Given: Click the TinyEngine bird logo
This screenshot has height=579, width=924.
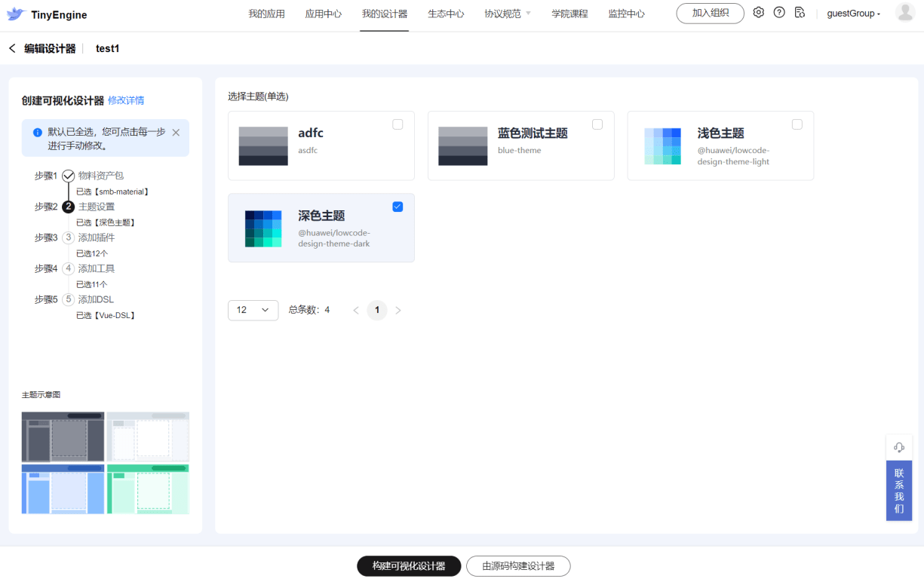Looking at the screenshot, I should click(16, 14).
